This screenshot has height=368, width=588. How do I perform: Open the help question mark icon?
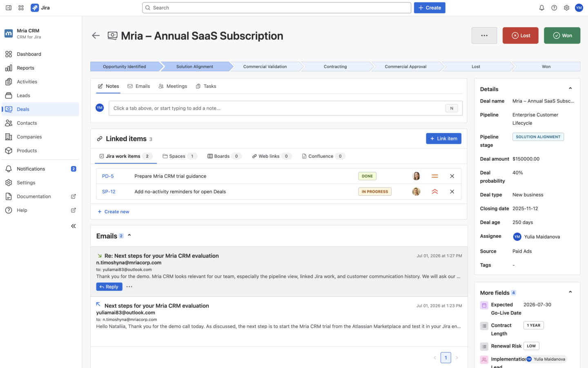(x=554, y=8)
